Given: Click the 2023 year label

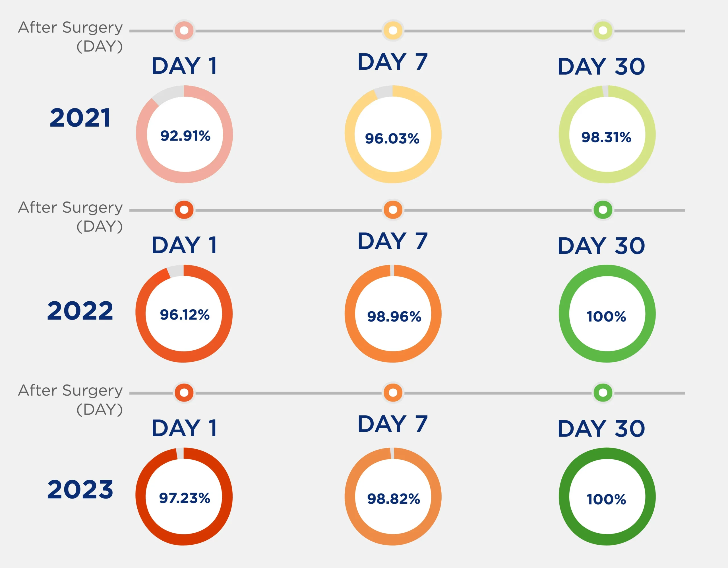Looking at the screenshot, I should 80,489.
